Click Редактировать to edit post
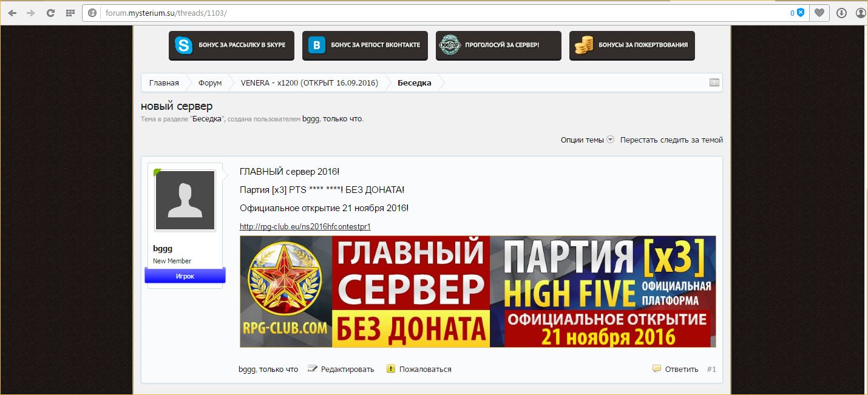 pos(348,369)
